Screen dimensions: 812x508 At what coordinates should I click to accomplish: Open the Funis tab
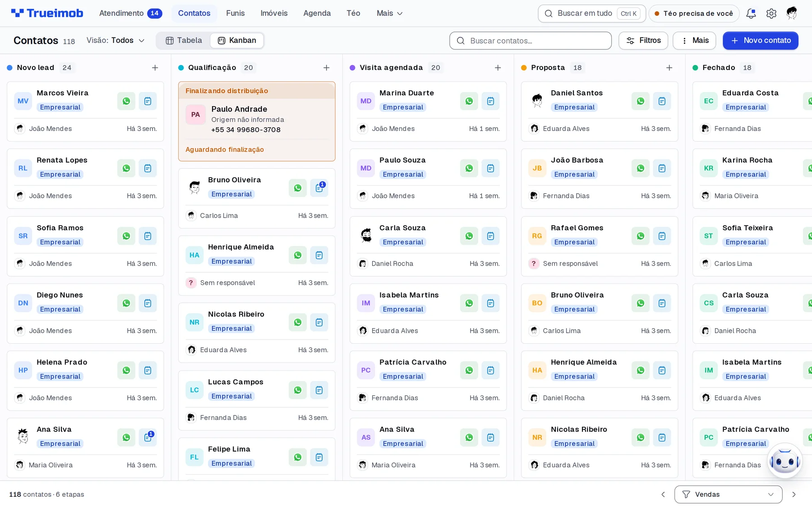click(x=235, y=14)
